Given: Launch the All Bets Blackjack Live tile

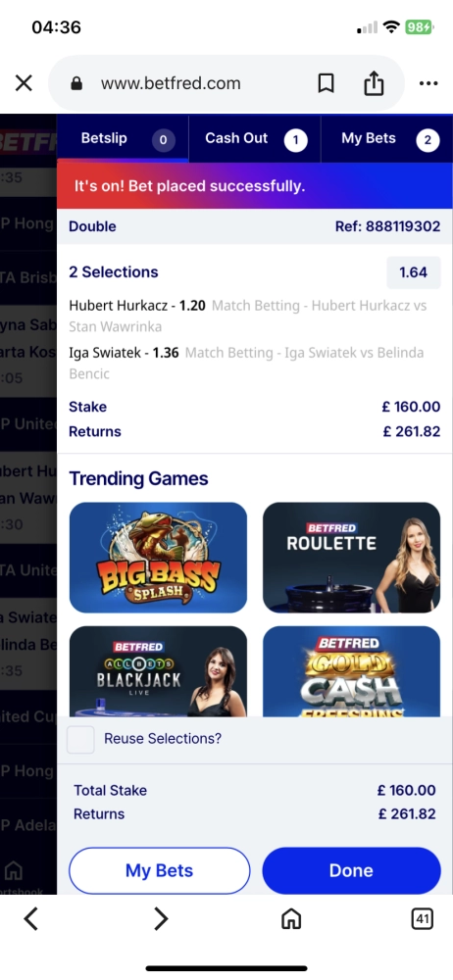Looking at the screenshot, I should point(158,671).
